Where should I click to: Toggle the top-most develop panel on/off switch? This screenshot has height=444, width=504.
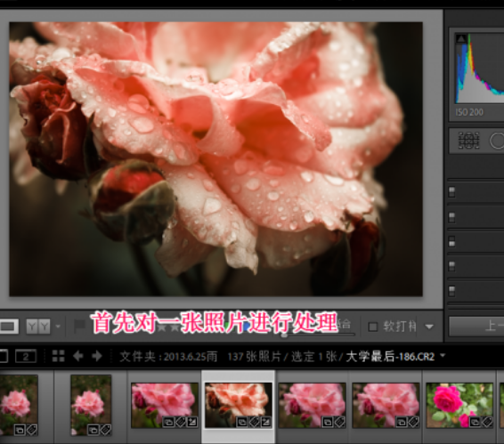(451, 192)
